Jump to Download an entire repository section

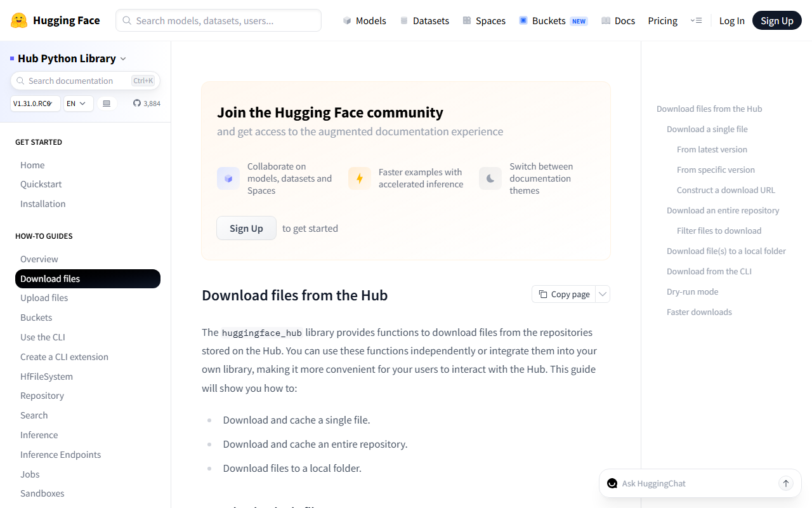click(x=723, y=210)
